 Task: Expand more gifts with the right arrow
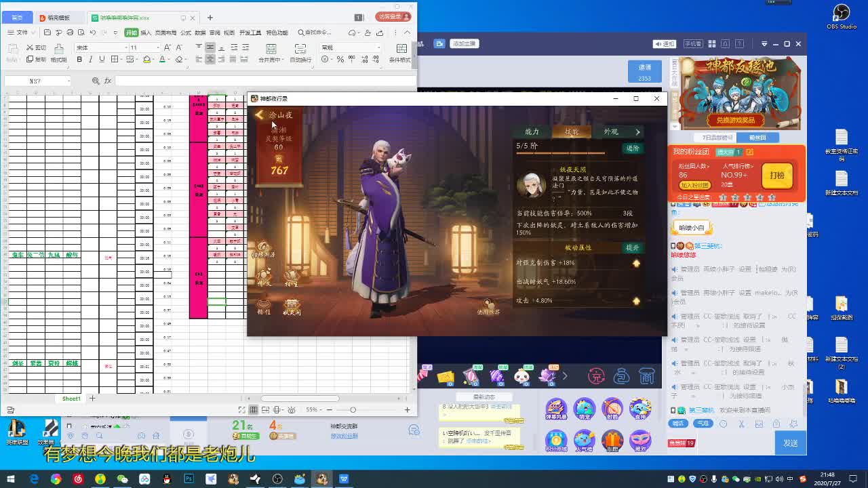point(564,375)
